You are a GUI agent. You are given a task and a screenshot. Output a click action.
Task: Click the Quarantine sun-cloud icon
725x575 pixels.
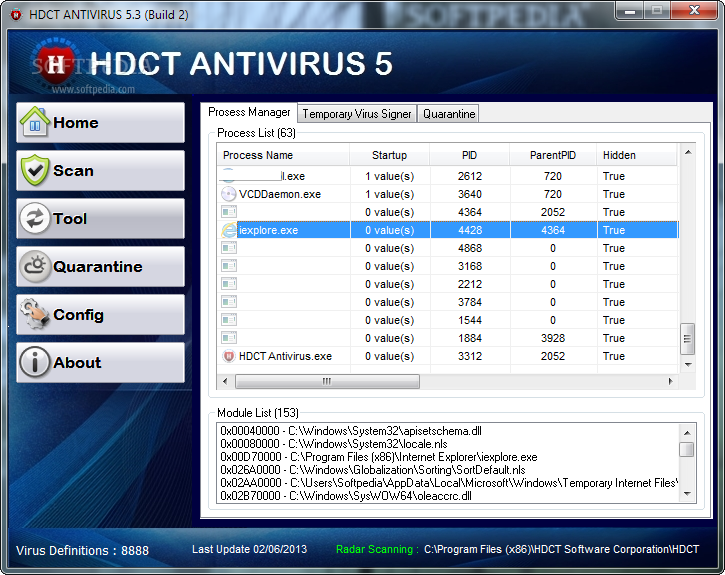(x=35, y=266)
